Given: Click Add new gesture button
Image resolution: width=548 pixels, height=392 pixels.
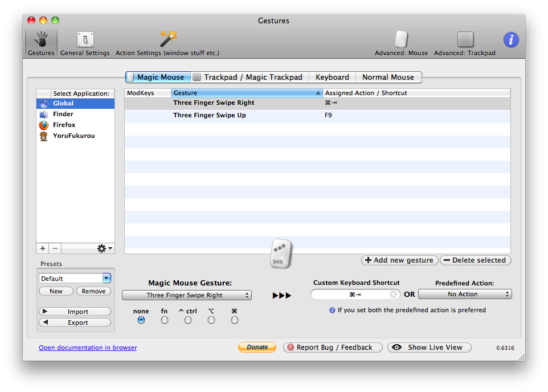Looking at the screenshot, I should point(399,260).
